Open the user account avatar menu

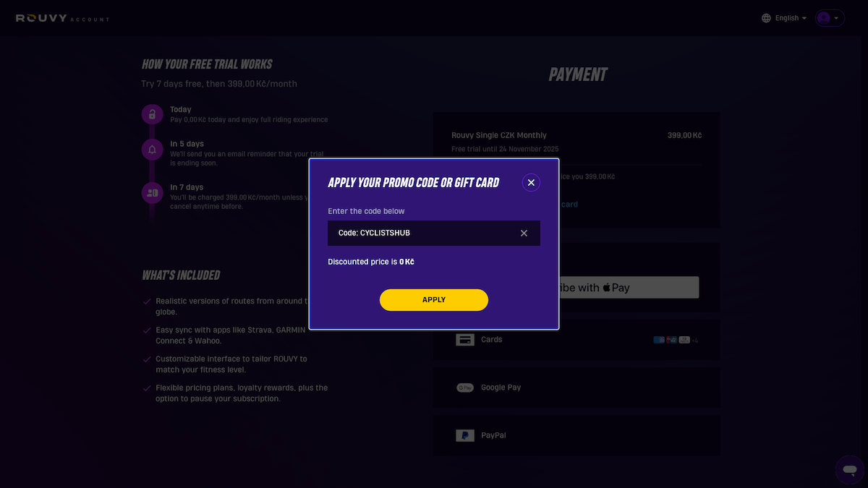(x=830, y=18)
